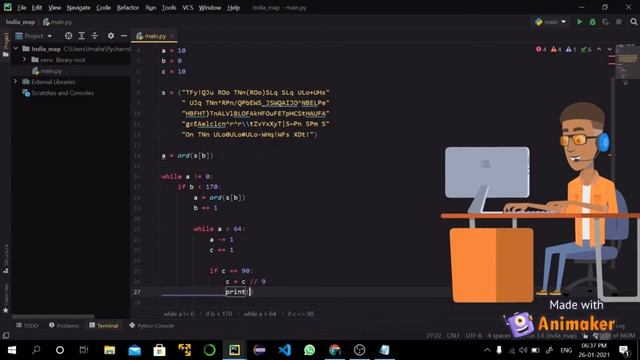Expand all in Project panel
Viewport: 640px width, 360px height.
tap(82, 36)
